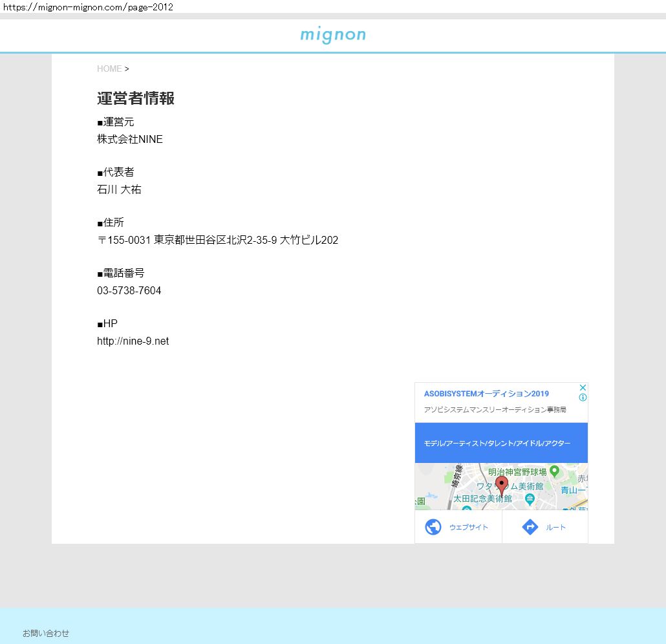The width and height of the screenshot is (666, 644).
Task: Click the phone number 03-5738-7604
Action: point(129,290)
